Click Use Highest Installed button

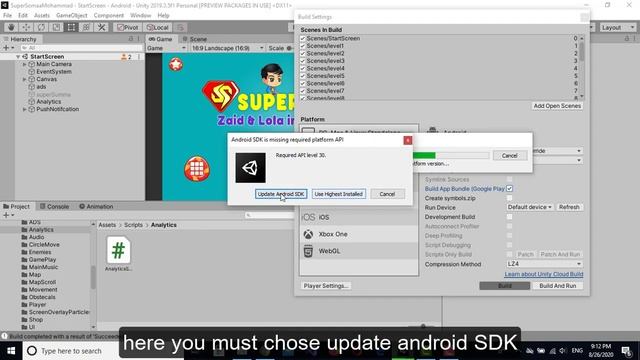[x=338, y=194]
